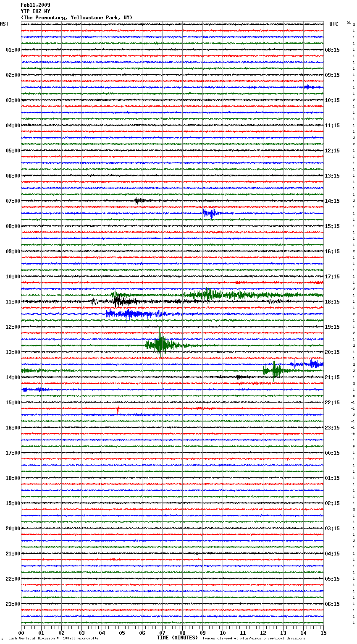Click the MST timezone label
The width and height of the screenshot is (357, 644).
(x=4, y=24)
